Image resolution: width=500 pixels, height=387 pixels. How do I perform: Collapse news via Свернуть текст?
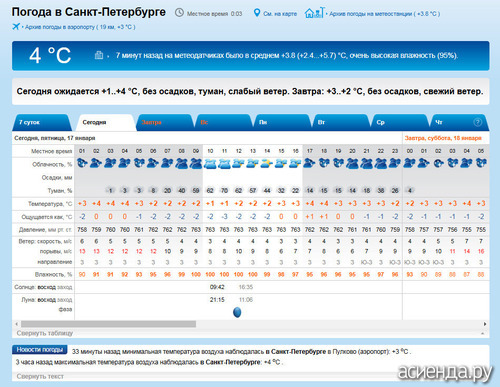(x=40, y=376)
